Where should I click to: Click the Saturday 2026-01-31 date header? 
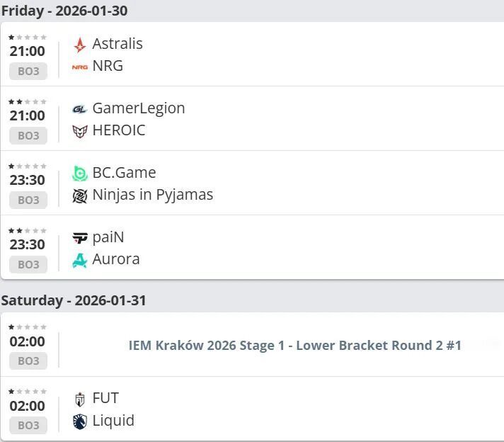point(74,300)
